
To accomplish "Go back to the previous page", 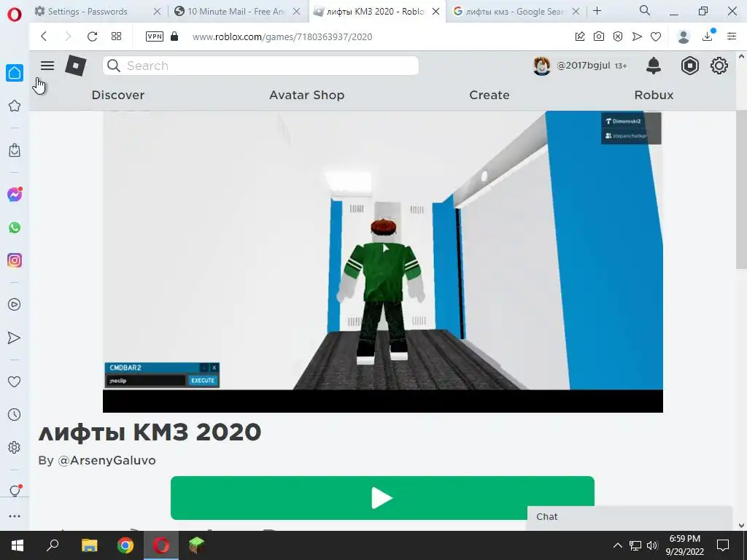I will (44, 36).
